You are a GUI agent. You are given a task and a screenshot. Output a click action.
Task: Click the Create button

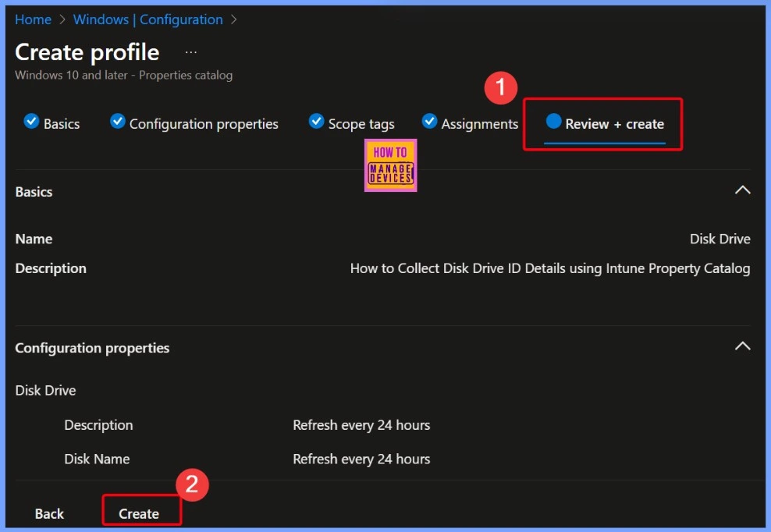139,514
